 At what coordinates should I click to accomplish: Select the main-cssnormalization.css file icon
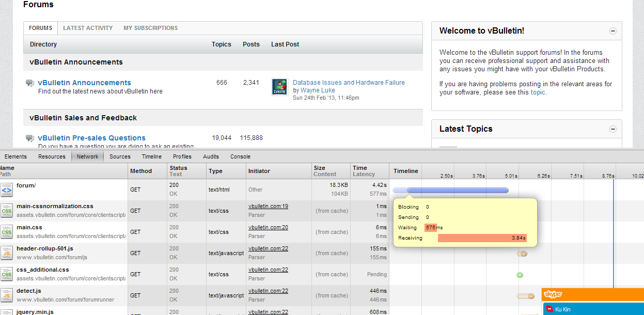(x=6, y=211)
